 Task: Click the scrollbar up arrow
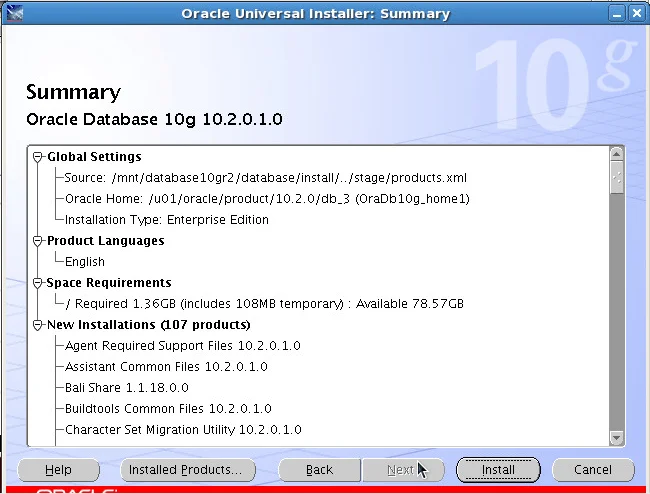coord(617,154)
